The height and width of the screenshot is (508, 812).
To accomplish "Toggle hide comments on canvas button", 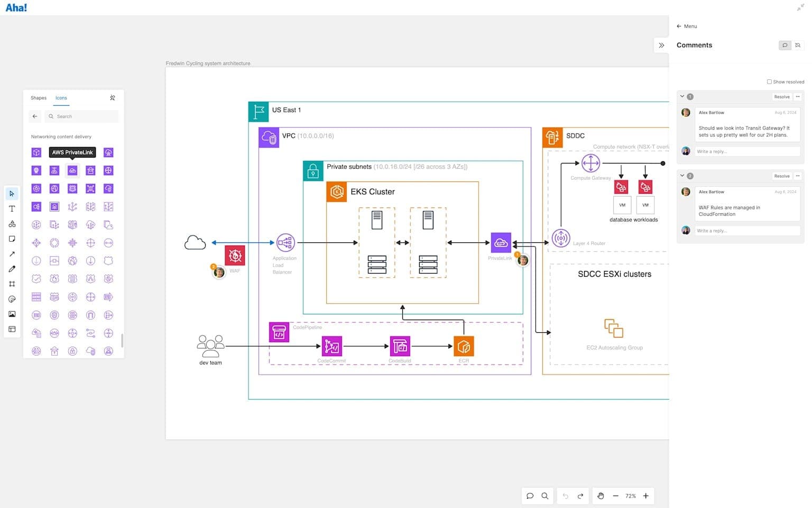I will pyautogui.click(x=798, y=46).
